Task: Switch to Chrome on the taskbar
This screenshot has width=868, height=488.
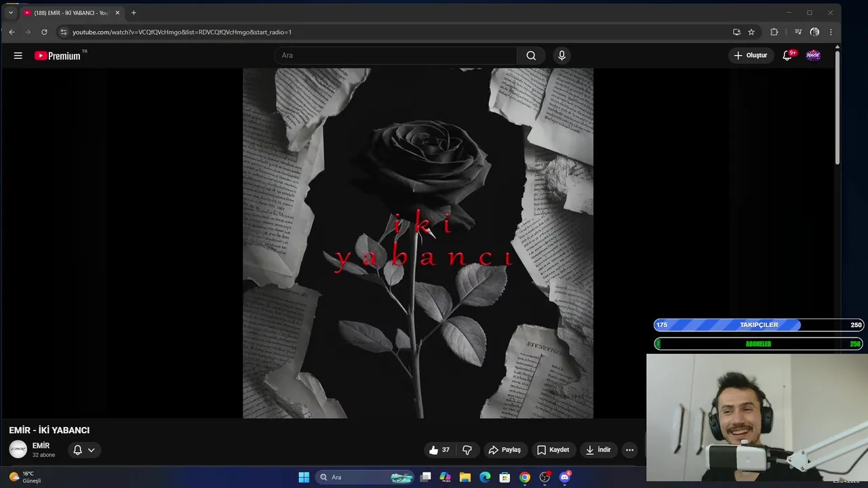Action: coord(525,477)
